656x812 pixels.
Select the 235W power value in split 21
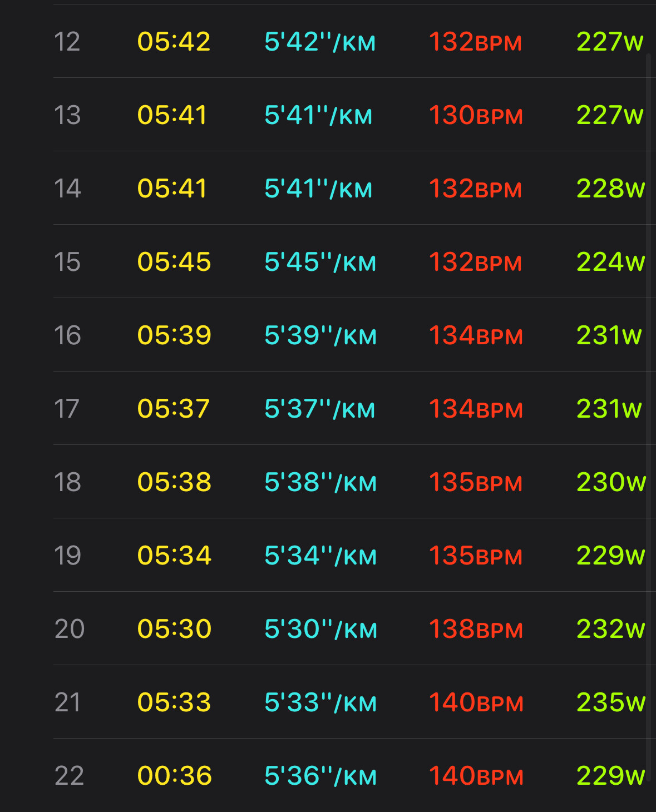[x=610, y=702]
